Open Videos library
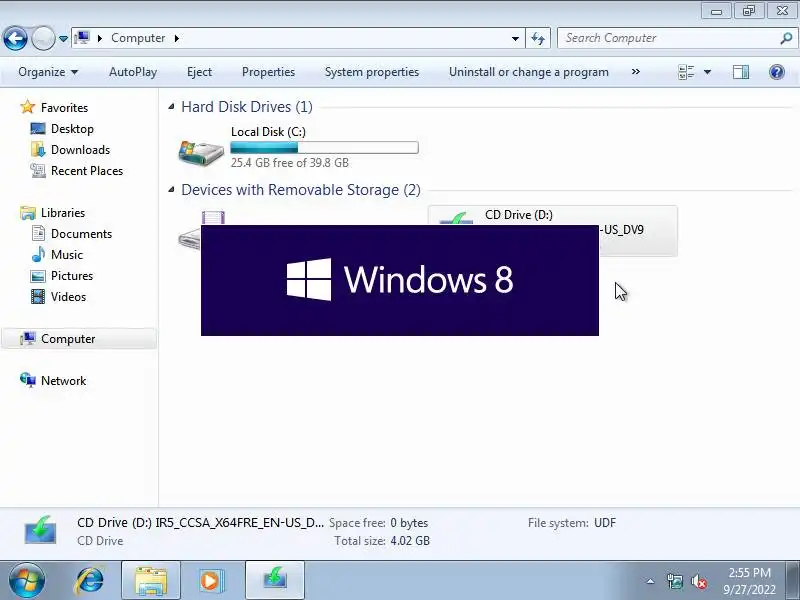The width and height of the screenshot is (800, 600). 68,296
